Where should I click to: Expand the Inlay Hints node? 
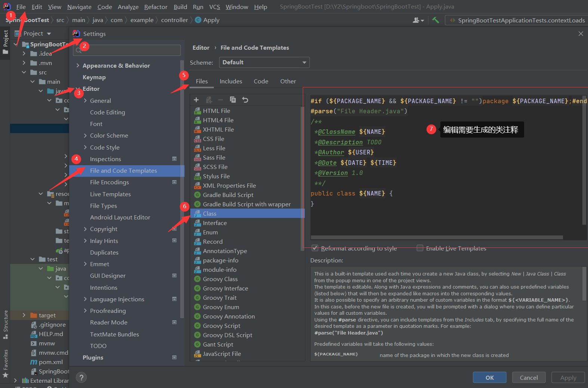(x=85, y=241)
